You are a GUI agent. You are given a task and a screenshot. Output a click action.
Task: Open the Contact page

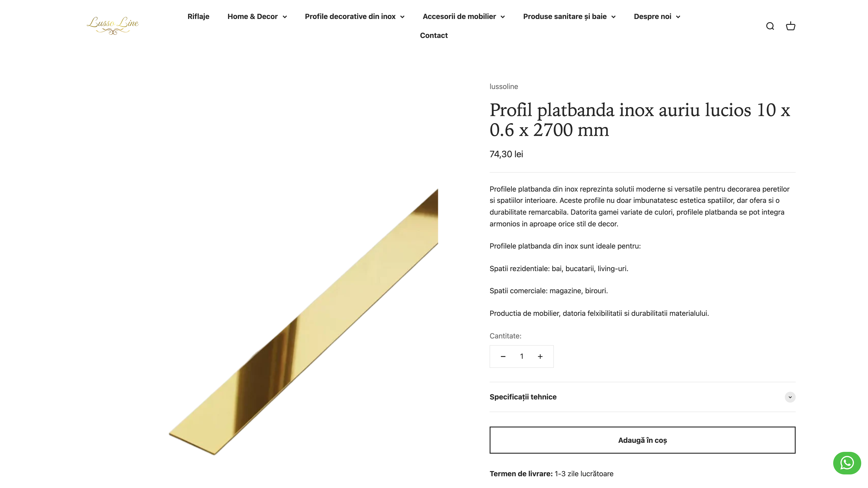[434, 35]
